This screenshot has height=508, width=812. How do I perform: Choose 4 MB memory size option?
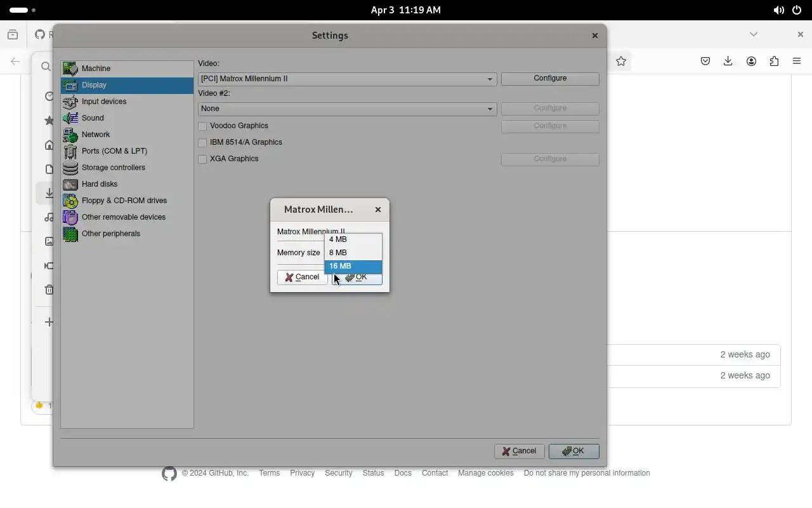pyautogui.click(x=353, y=239)
